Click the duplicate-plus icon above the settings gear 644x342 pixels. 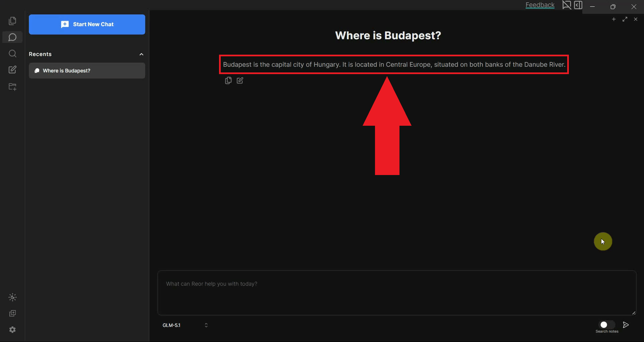[x=12, y=313]
